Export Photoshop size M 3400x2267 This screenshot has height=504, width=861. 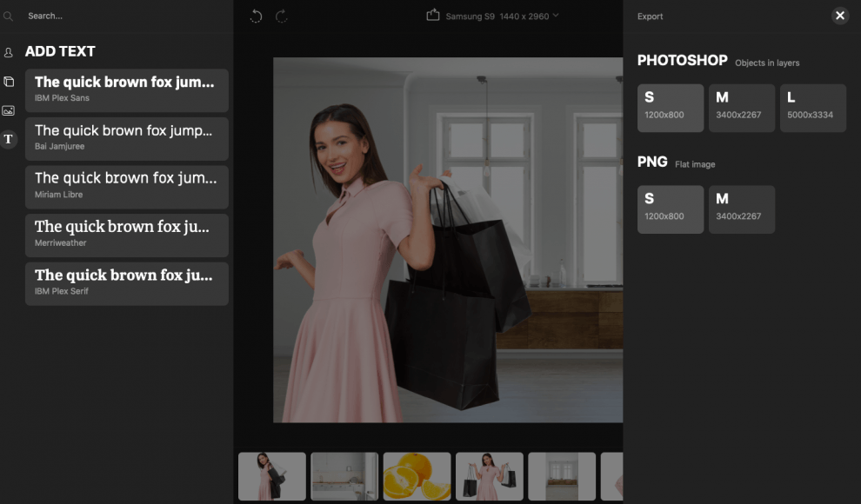tap(741, 108)
